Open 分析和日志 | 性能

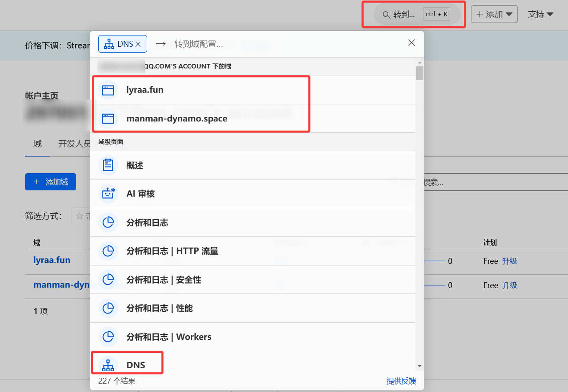pyautogui.click(x=253, y=308)
